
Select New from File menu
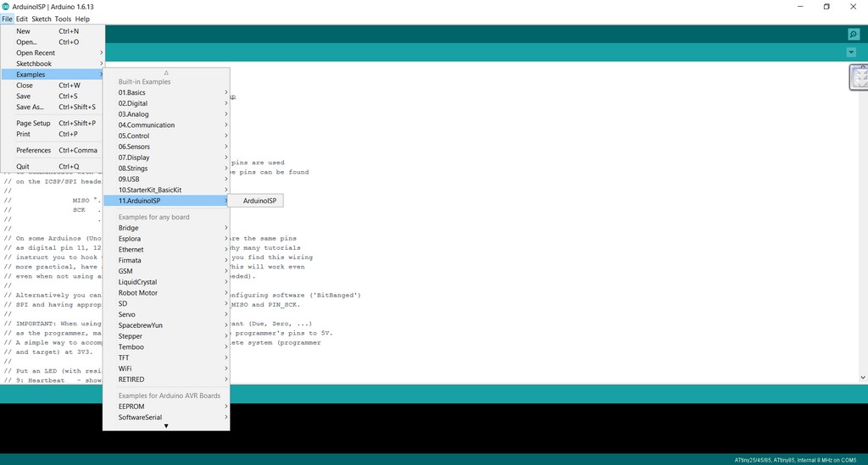tap(53, 31)
